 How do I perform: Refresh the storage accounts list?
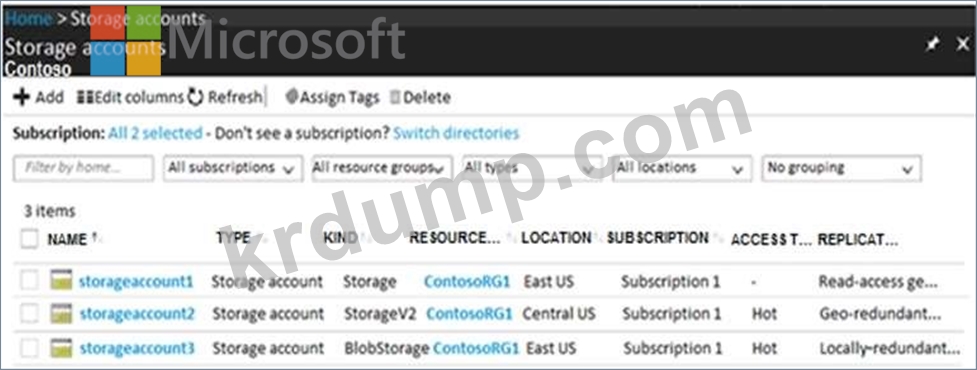225,98
